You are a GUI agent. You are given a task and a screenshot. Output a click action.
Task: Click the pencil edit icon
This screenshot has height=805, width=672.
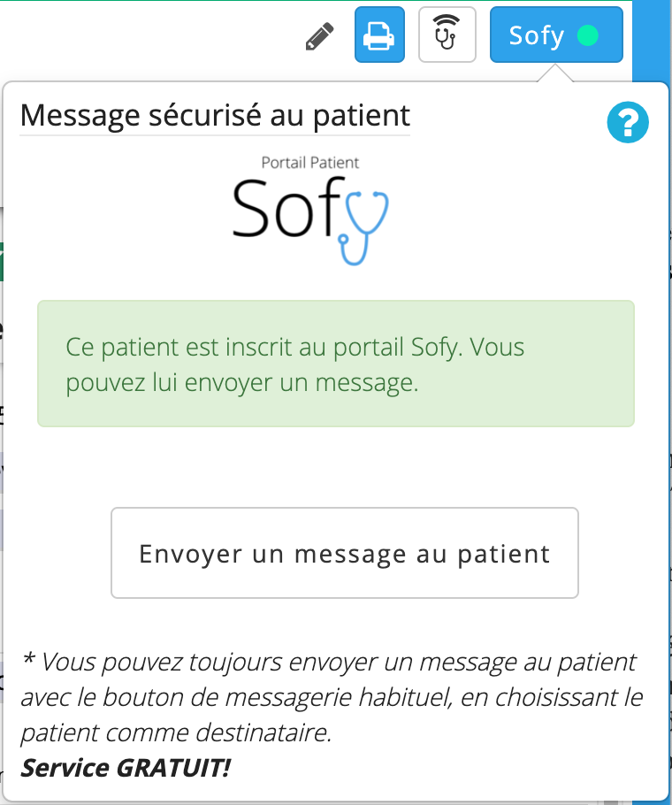[x=319, y=36]
